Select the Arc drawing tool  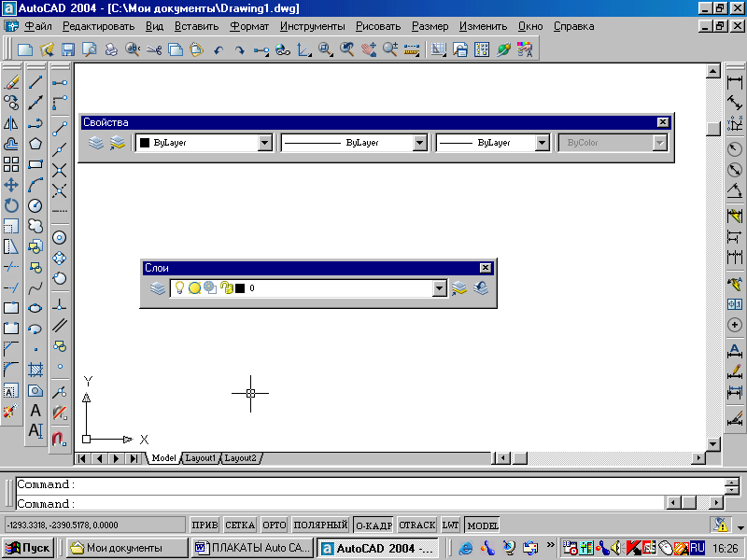35,185
